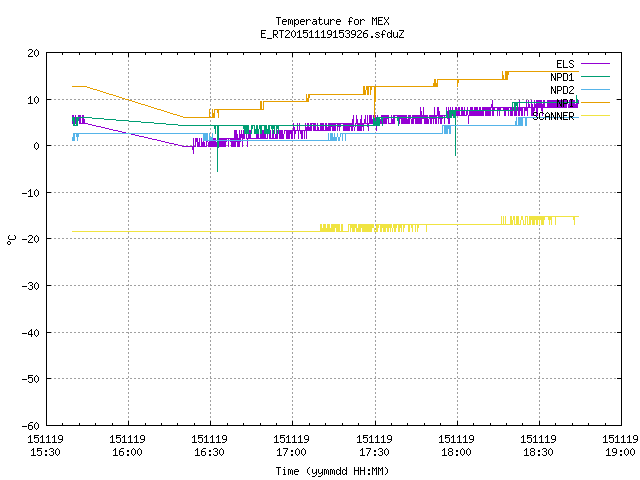Click the NPD1 legend label
Image resolution: width=640 pixels, height=480 pixels.
[562, 77]
